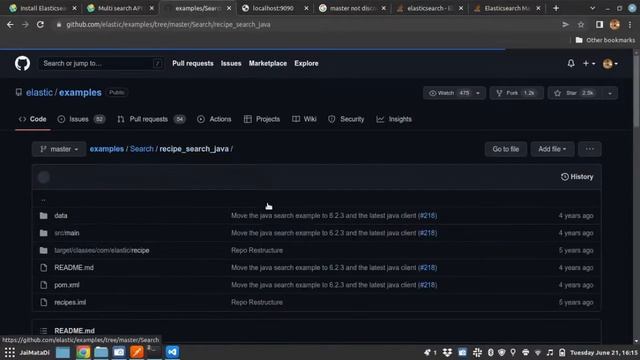
Task: Open the applications grid in taskbar
Action: coord(10,352)
